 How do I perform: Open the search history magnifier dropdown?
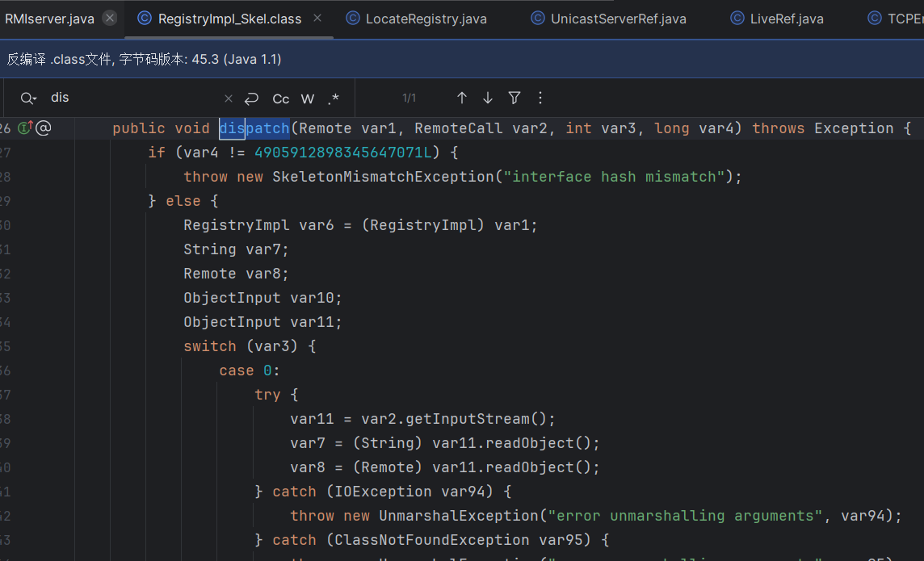(28, 97)
